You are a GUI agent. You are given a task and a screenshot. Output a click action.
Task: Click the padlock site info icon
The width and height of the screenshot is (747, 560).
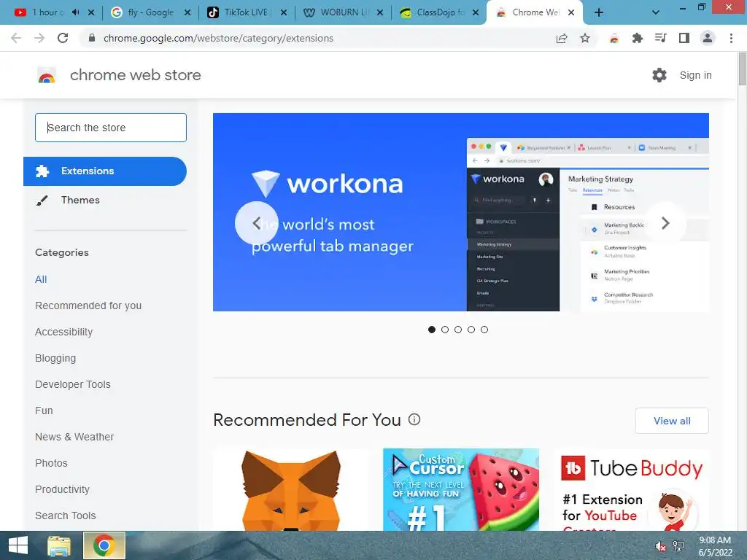[x=92, y=38]
